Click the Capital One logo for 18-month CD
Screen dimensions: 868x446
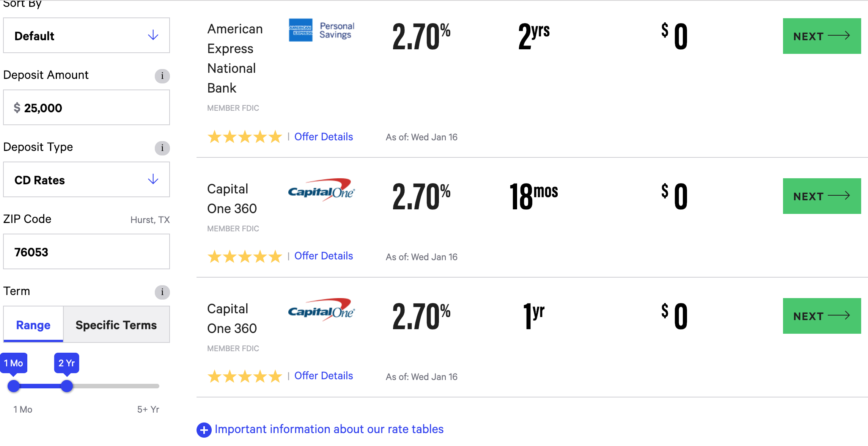[321, 190]
